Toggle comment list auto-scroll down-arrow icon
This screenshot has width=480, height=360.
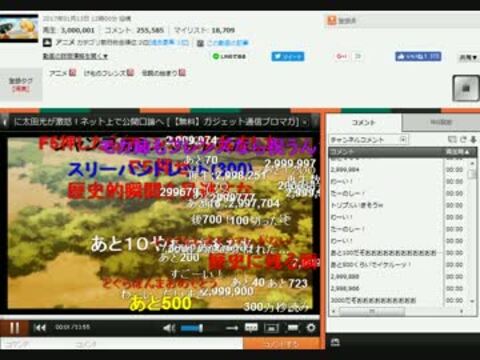pyautogui.click(x=473, y=140)
